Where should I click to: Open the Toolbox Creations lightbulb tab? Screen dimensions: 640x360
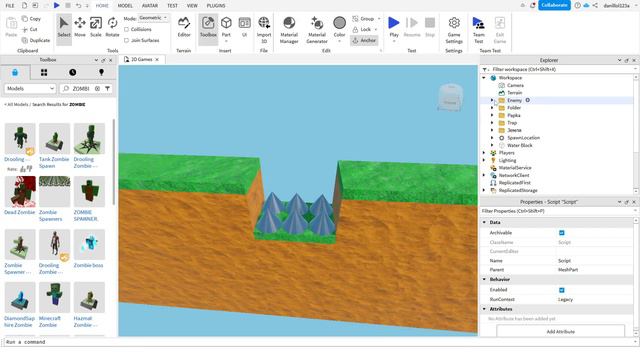[101, 72]
